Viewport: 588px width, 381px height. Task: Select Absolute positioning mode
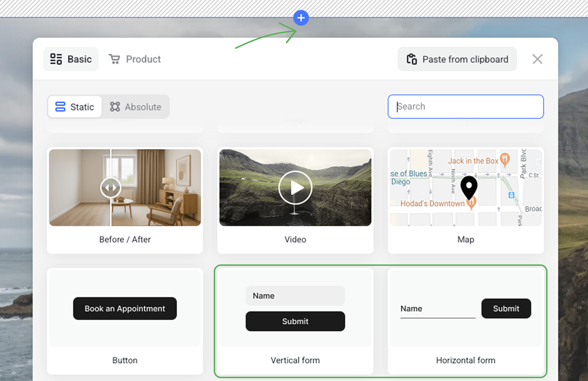pos(136,107)
